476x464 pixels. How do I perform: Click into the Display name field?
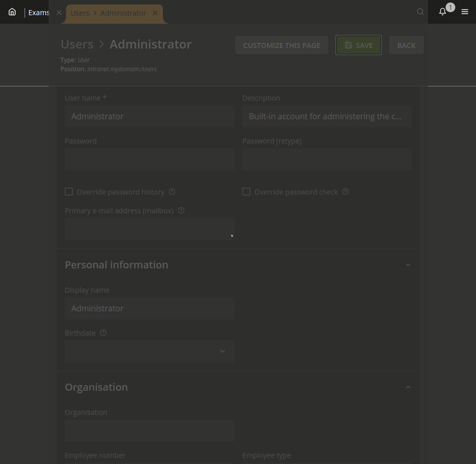(x=149, y=308)
